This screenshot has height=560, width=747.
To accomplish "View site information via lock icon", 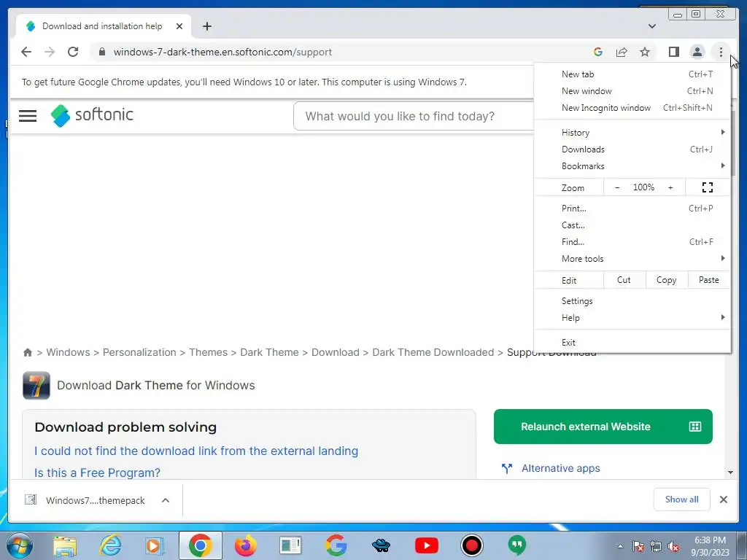I will 101,52.
